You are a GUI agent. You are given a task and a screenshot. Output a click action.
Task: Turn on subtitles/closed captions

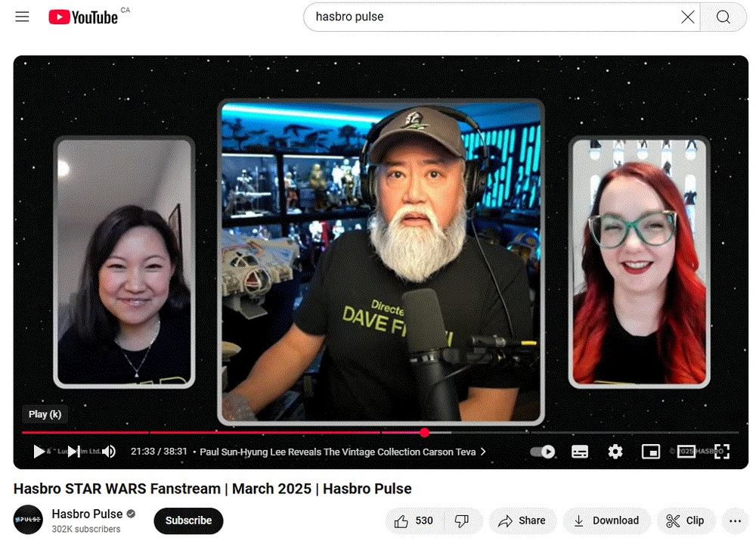point(580,452)
